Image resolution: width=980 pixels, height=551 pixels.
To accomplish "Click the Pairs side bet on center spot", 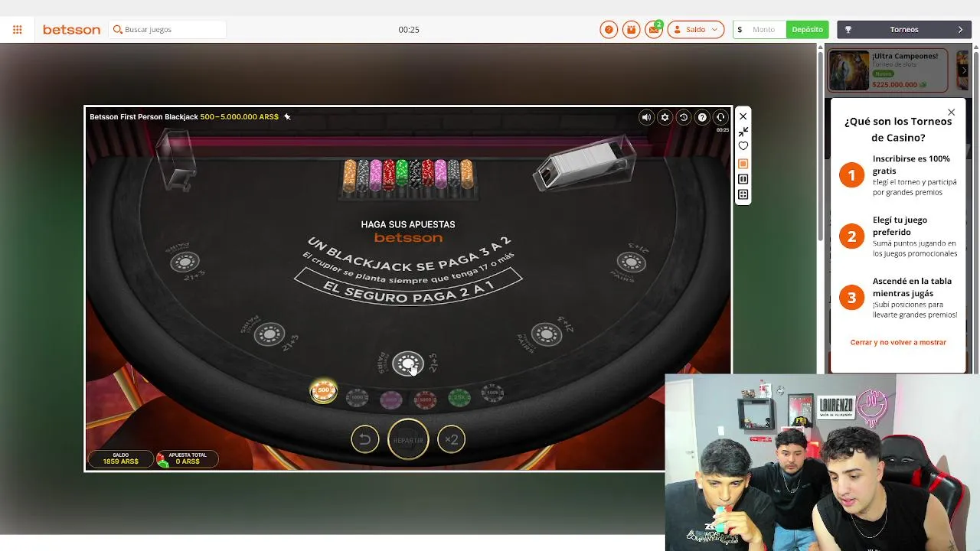I will click(382, 363).
